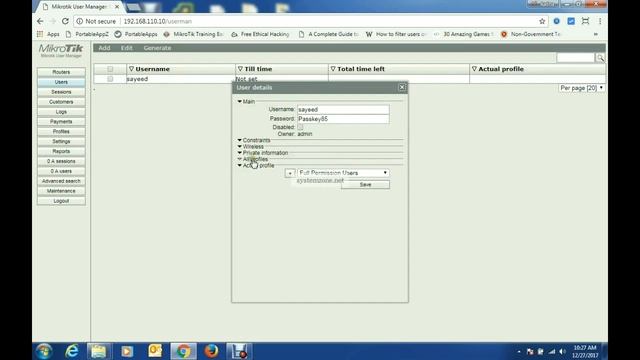Open the Full Permission Users dropdown
This screenshot has height=360, width=640.
point(343,173)
